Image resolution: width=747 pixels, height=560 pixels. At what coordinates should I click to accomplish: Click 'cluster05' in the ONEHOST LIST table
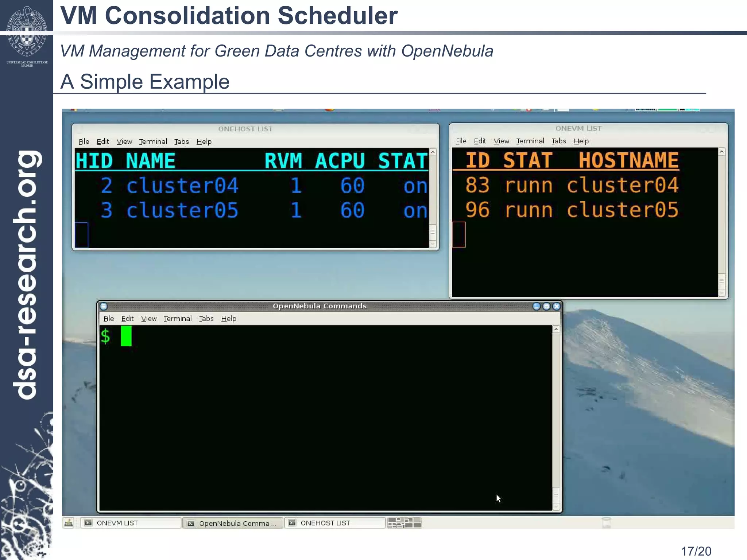(x=182, y=210)
